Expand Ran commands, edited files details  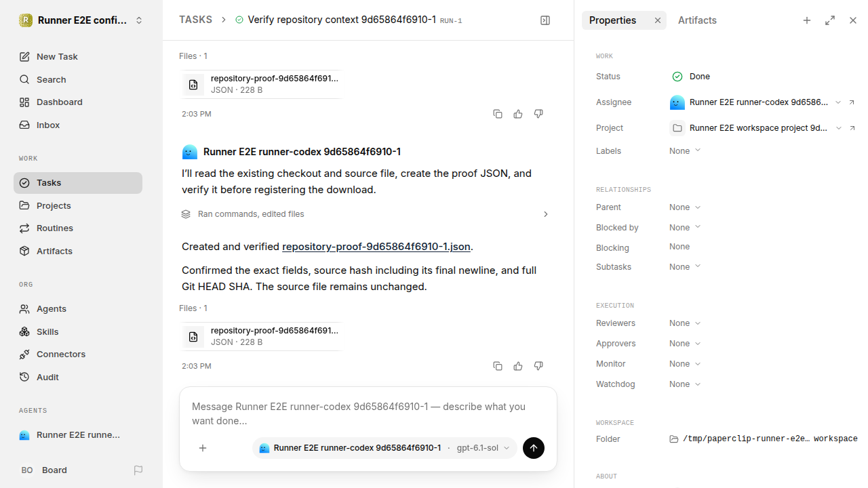(365, 214)
